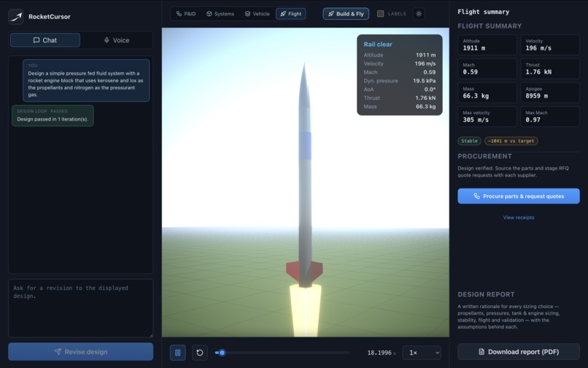
Task: Click the revision request text box
Action: pyautogui.click(x=81, y=308)
